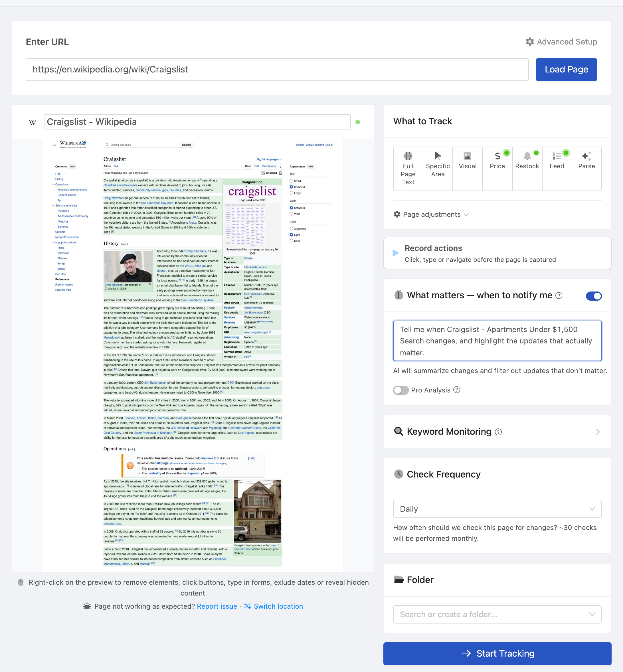The image size is (623, 672).
Task: Open Pro Analysis help icon
Action: tap(456, 390)
